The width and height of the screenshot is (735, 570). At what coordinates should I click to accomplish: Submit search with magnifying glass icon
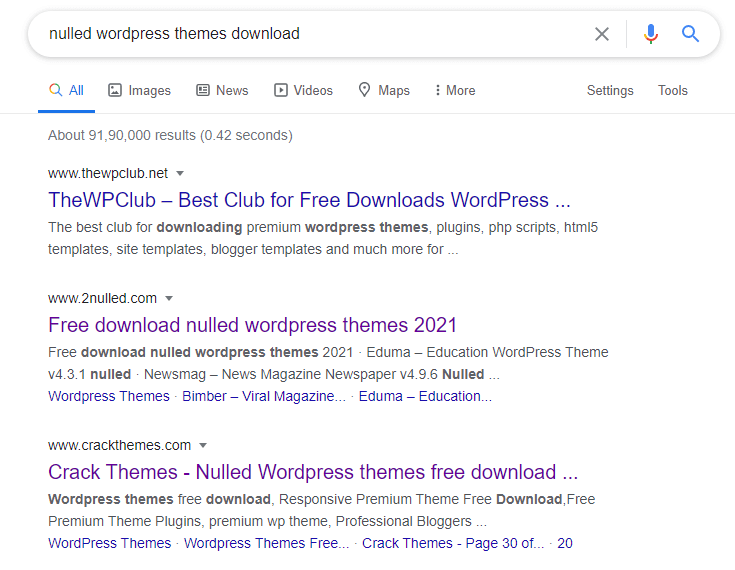(x=690, y=34)
